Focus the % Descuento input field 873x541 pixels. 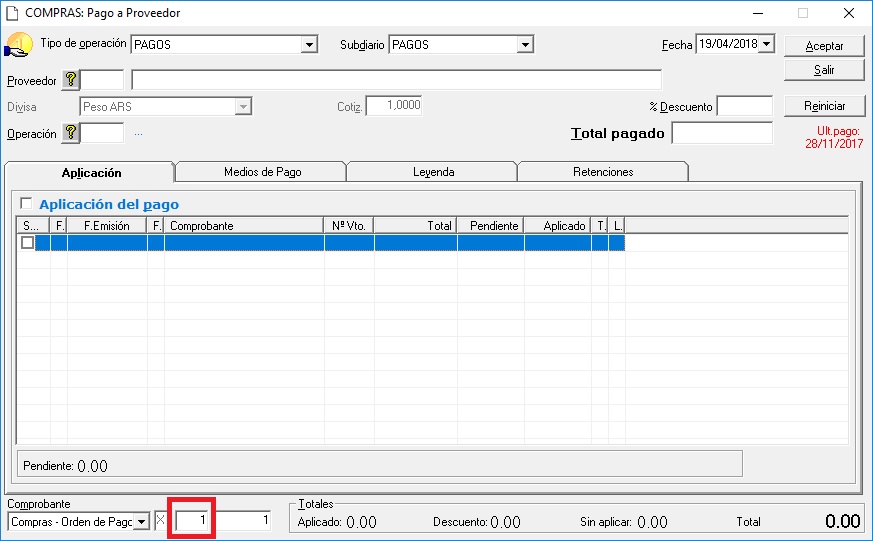[x=744, y=106]
